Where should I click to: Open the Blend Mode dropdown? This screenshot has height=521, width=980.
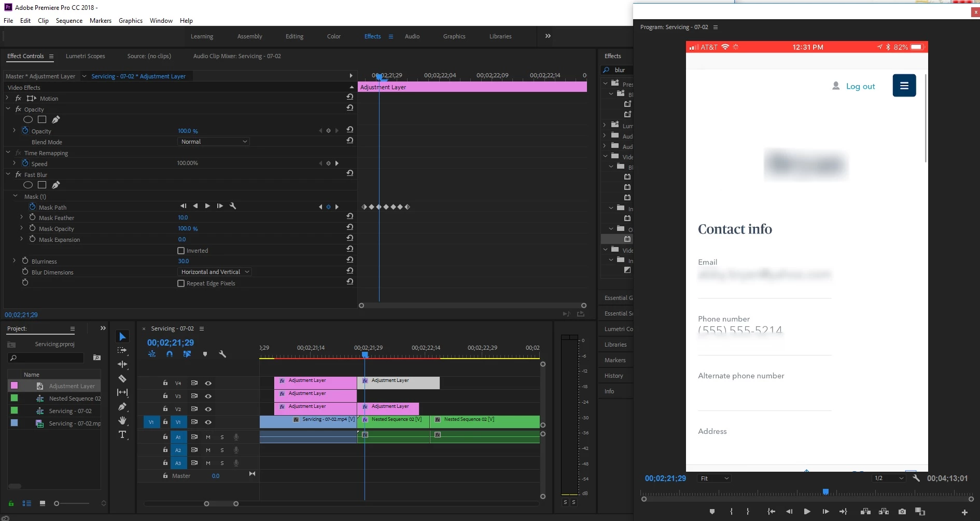[214, 142]
